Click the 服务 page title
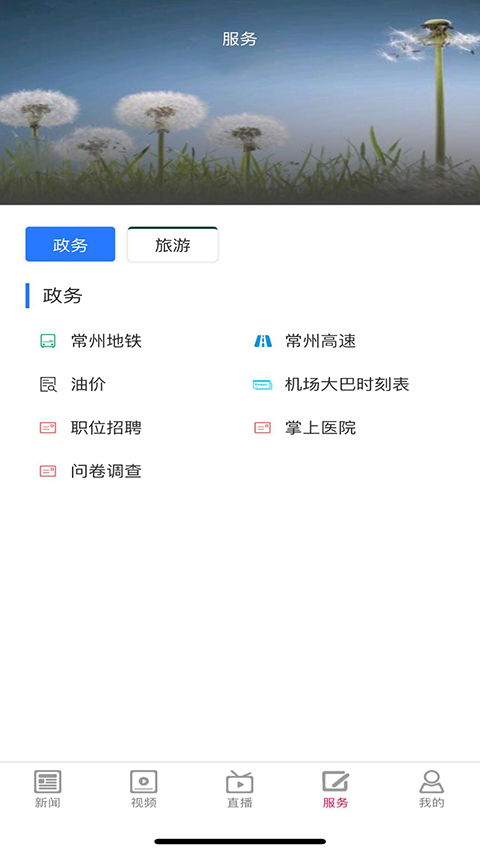Image resolution: width=480 pixels, height=853 pixels. point(239,39)
